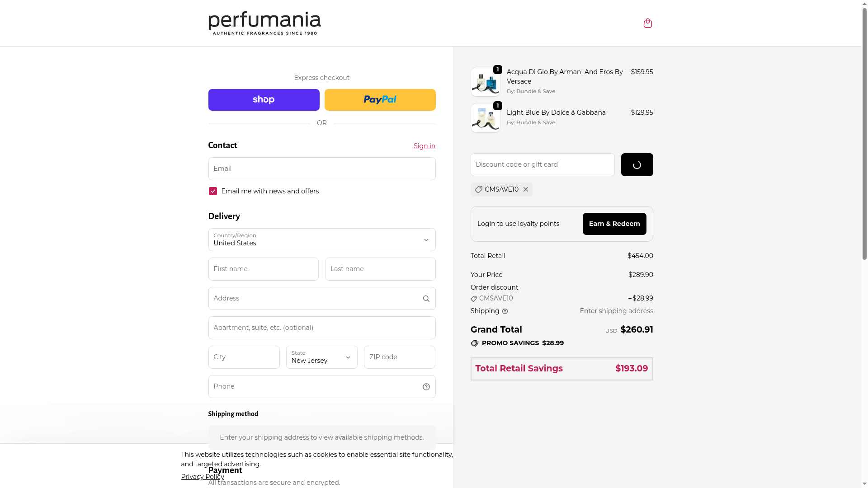Click the perfumania logo
The height and width of the screenshot is (488, 868).
coord(264,23)
